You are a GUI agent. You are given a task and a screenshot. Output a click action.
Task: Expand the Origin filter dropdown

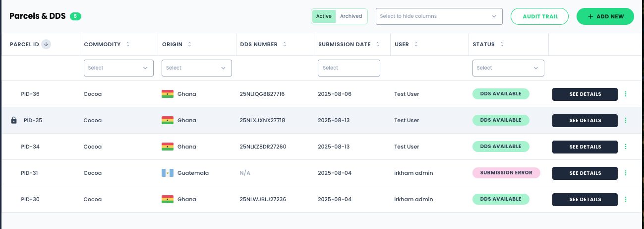[x=197, y=68]
